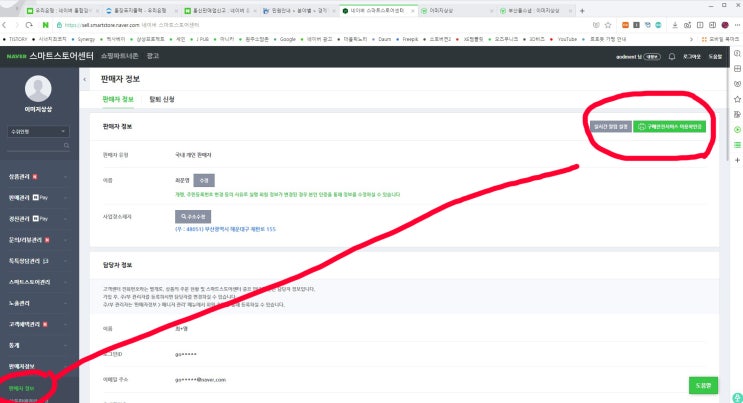The width and height of the screenshot is (743, 403).
Task: Click the plus icon in the browser side panel
Action: pyautogui.click(x=737, y=160)
